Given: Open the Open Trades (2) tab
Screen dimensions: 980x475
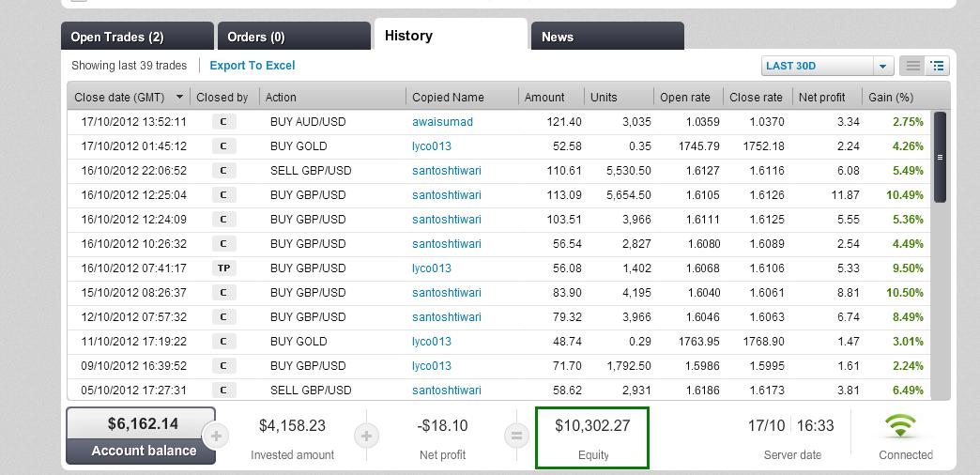Looking at the screenshot, I should [x=137, y=37].
